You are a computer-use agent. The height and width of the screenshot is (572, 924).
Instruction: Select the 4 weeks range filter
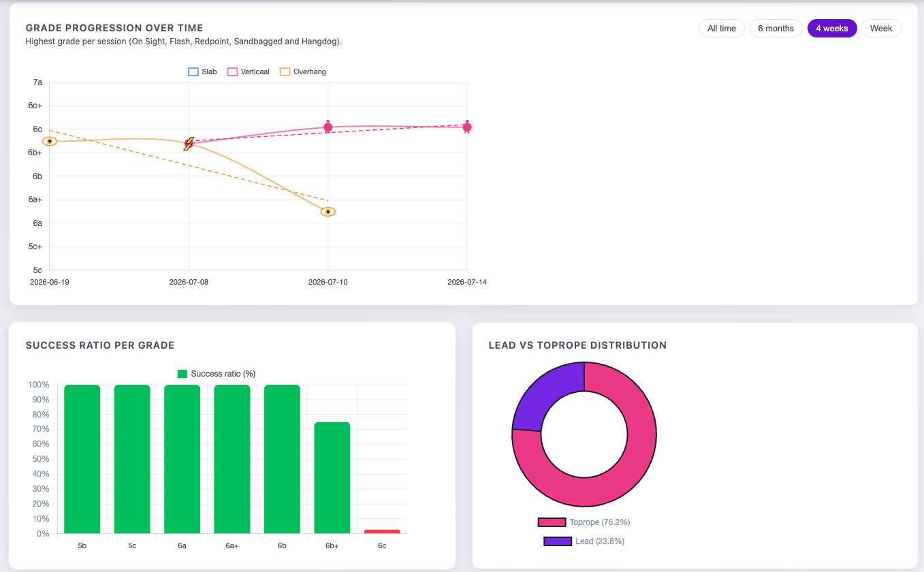(x=832, y=29)
